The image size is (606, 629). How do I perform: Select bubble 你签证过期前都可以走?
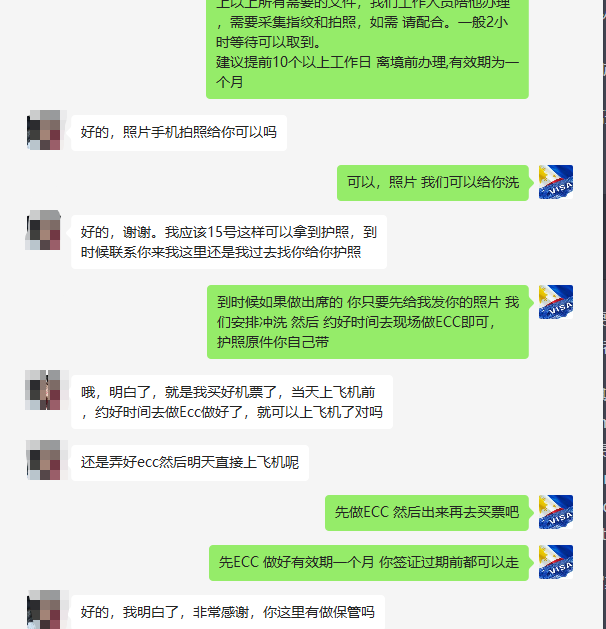(x=369, y=563)
